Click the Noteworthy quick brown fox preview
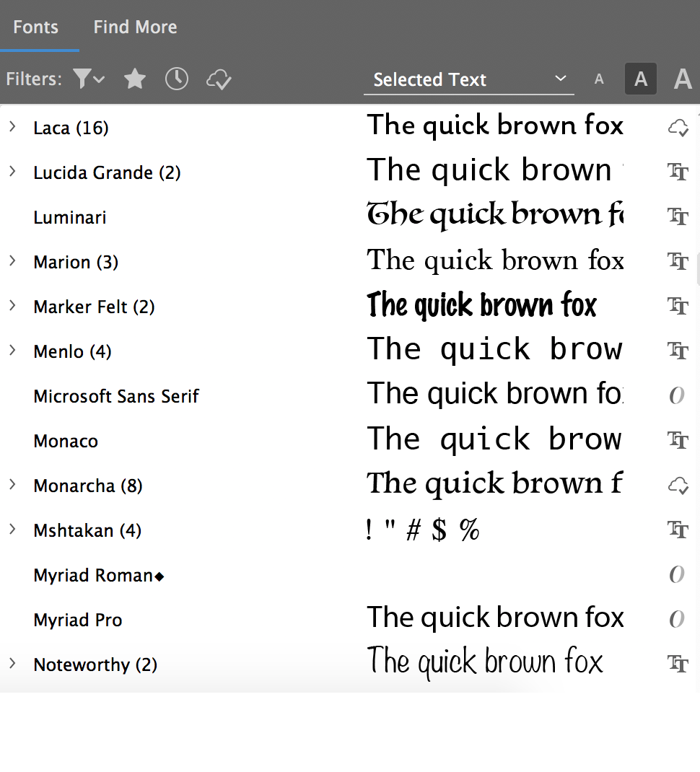The image size is (700, 772). [485, 662]
